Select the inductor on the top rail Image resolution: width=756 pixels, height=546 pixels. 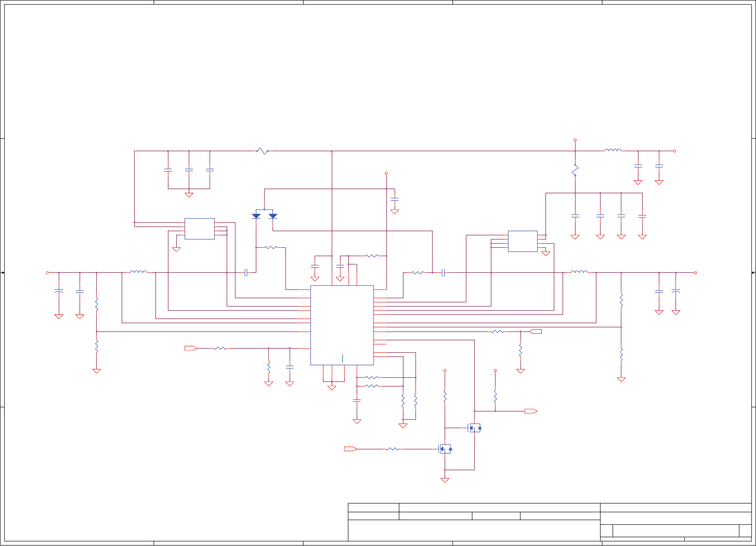613,150
